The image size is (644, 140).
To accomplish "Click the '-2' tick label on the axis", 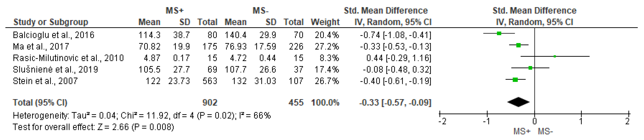I will pos(442,122).
